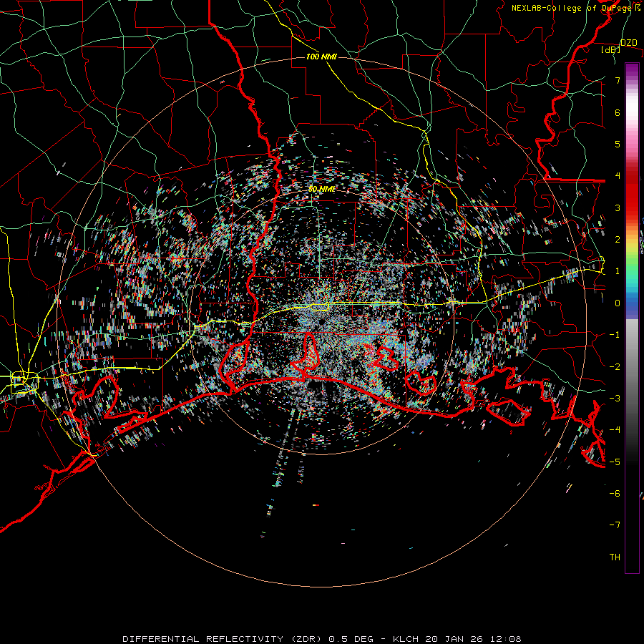This screenshot has height=644, width=644.
Task: Click the TH threshold label
Action: pyautogui.click(x=615, y=557)
